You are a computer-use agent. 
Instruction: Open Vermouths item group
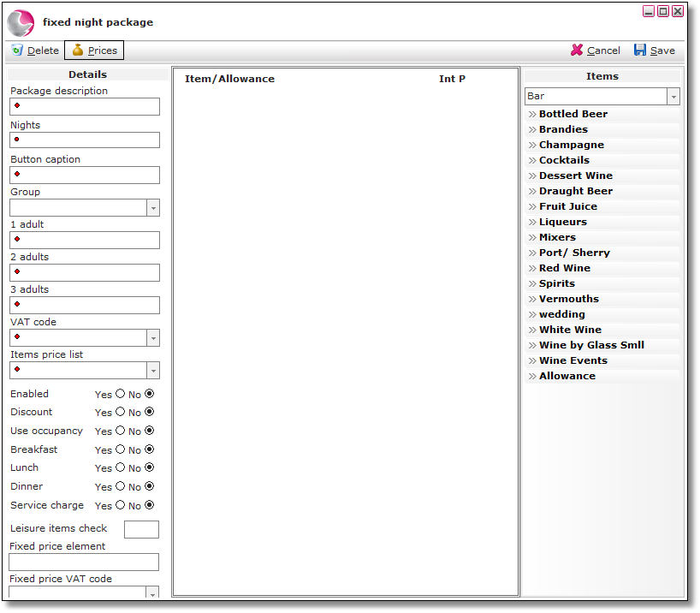click(x=602, y=299)
